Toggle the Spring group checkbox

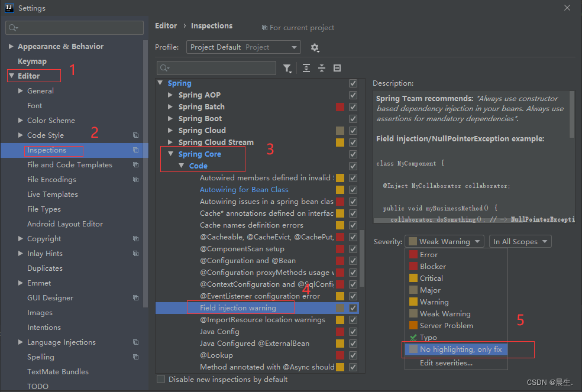pos(353,83)
